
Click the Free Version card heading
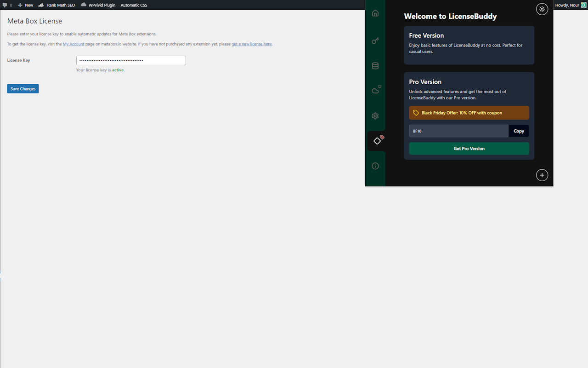click(x=426, y=35)
